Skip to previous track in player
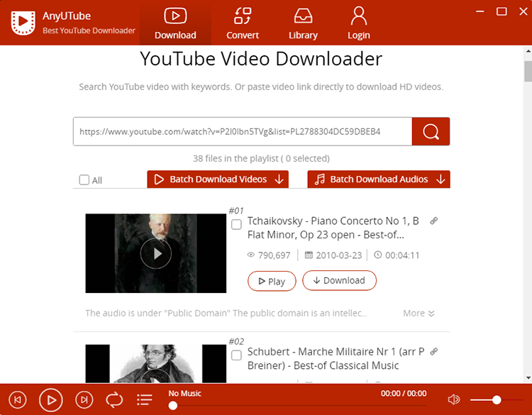Image resolution: width=532 pixels, height=415 pixels. (x=18, y=399)
